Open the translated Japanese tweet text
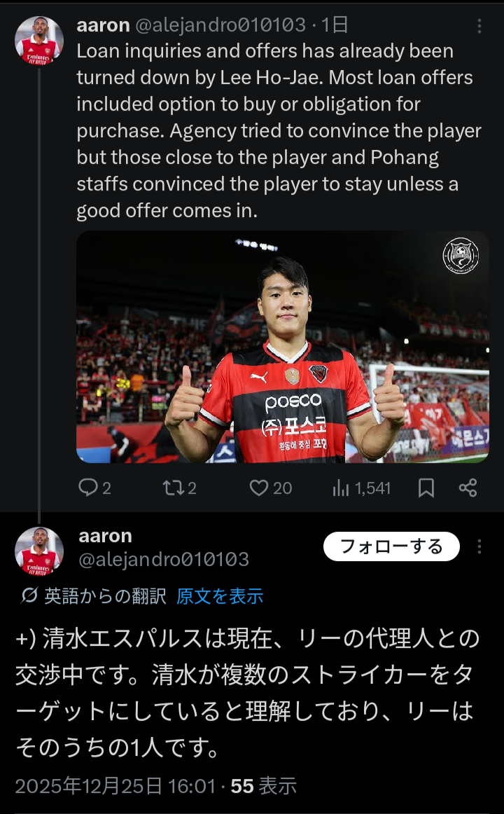This screenshot has height=814, width=504. point(248,693)
